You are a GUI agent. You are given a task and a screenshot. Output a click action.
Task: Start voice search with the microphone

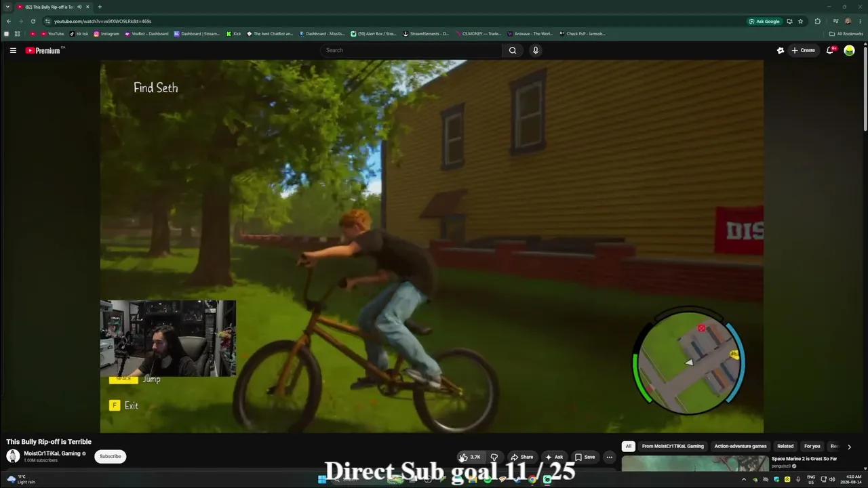pos(536,50)
